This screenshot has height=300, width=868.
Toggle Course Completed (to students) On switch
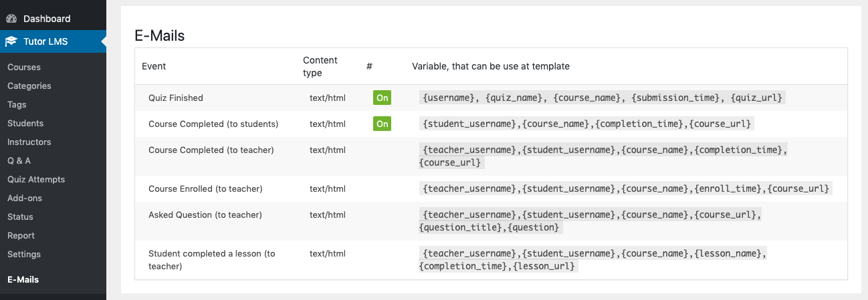(383, 124)
